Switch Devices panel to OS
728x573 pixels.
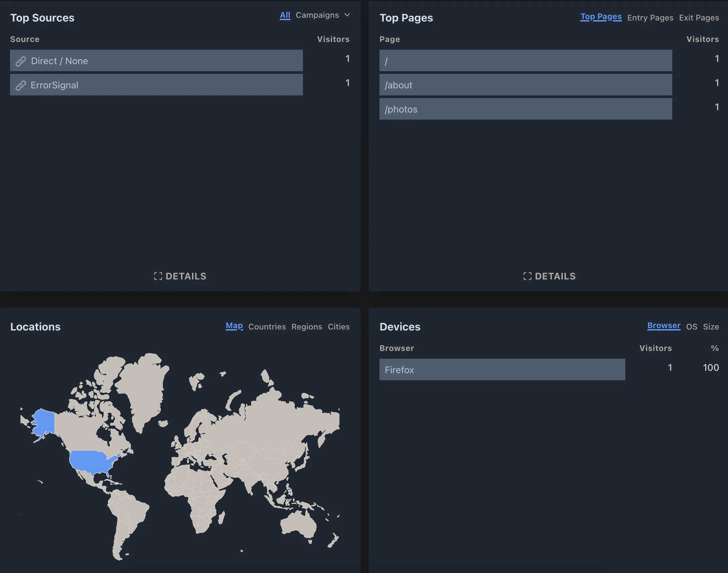point(691,326)
